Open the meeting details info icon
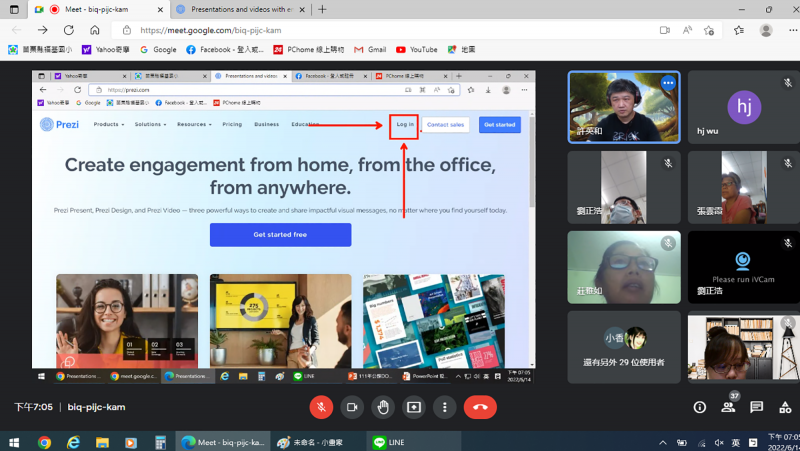The height and width of the screenshot is (451, 800). pos(700,407)
